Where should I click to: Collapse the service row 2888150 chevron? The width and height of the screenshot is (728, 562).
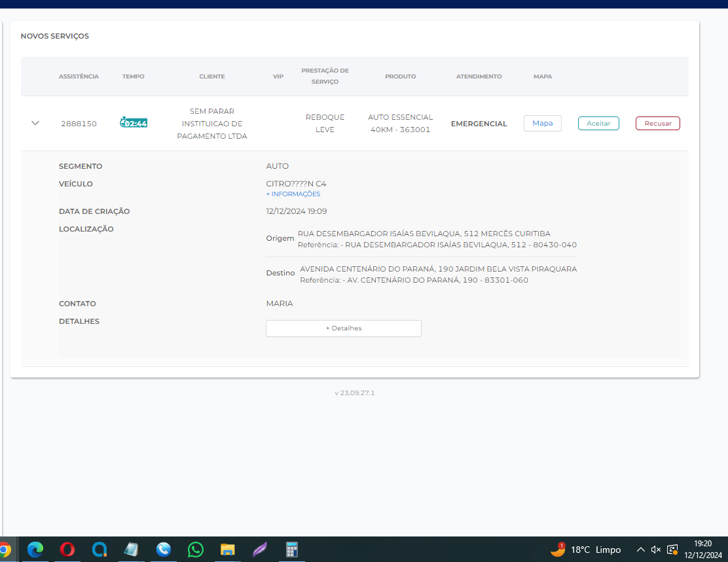click(x=35, y=123)
